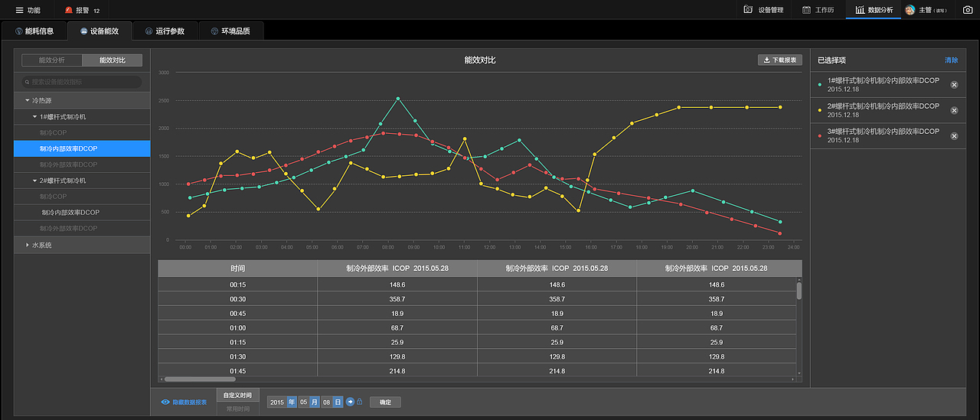Click the month field showing 05
This screenshot has width=980, height=420.
(303, 402)
